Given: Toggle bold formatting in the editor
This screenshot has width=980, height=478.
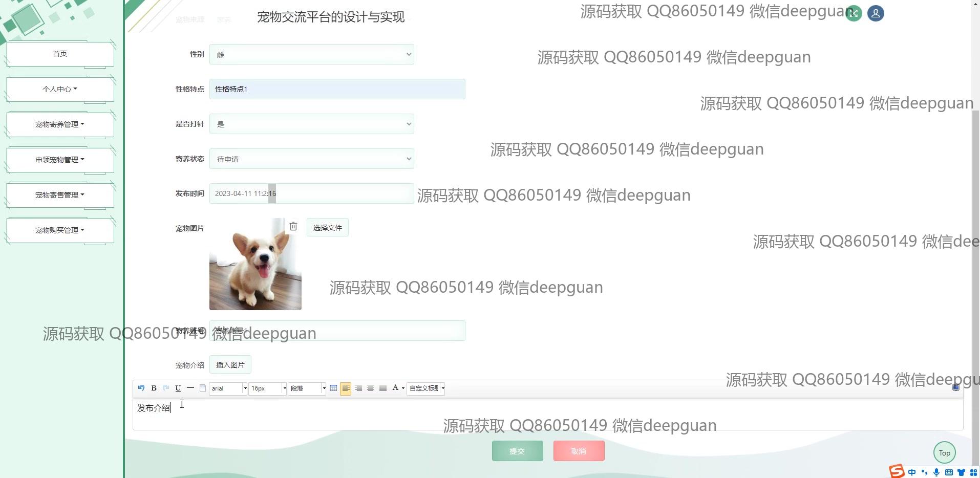Looking at the screenshot, I should click(154, 388).
